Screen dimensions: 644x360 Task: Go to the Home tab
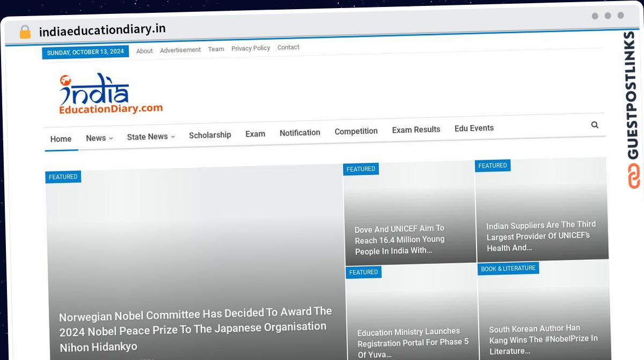point(61,139)
